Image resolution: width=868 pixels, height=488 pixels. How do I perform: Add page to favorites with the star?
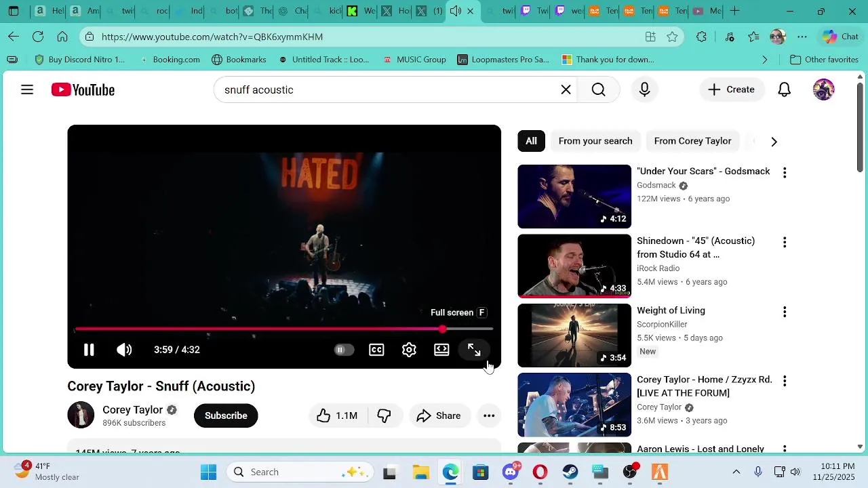tap(672, 37)
